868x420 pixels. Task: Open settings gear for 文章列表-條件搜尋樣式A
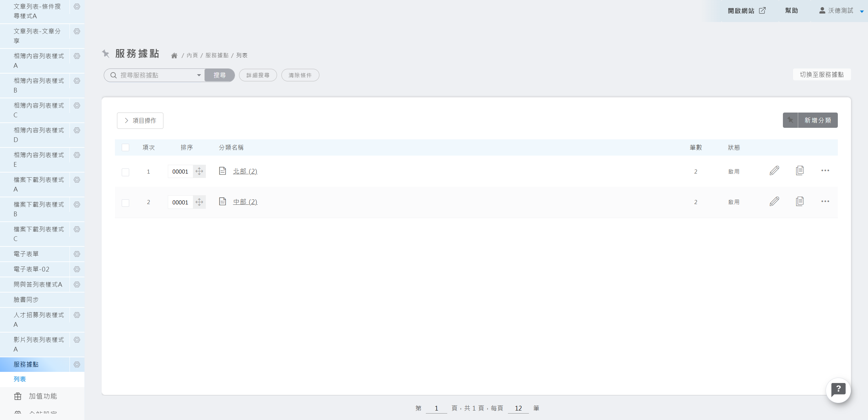click(77, 7)
